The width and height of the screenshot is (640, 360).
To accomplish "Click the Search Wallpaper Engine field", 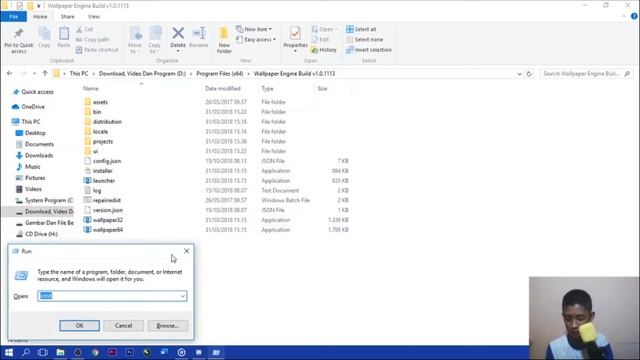I will (x=585, y=74).
